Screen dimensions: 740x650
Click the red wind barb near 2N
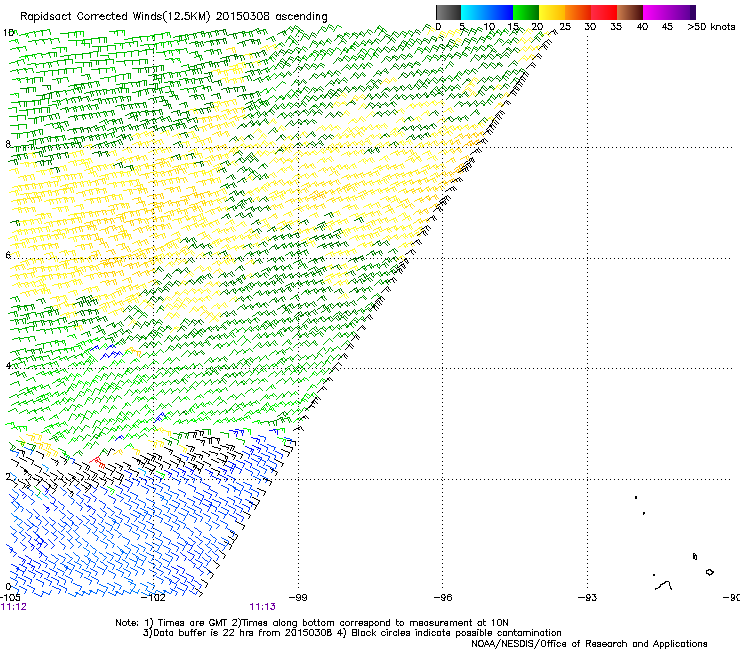(98, 462)
